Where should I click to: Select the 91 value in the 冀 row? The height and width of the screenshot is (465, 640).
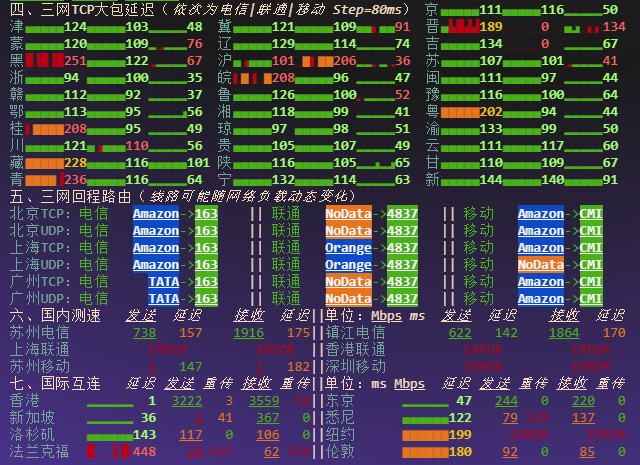pos(402,27)
